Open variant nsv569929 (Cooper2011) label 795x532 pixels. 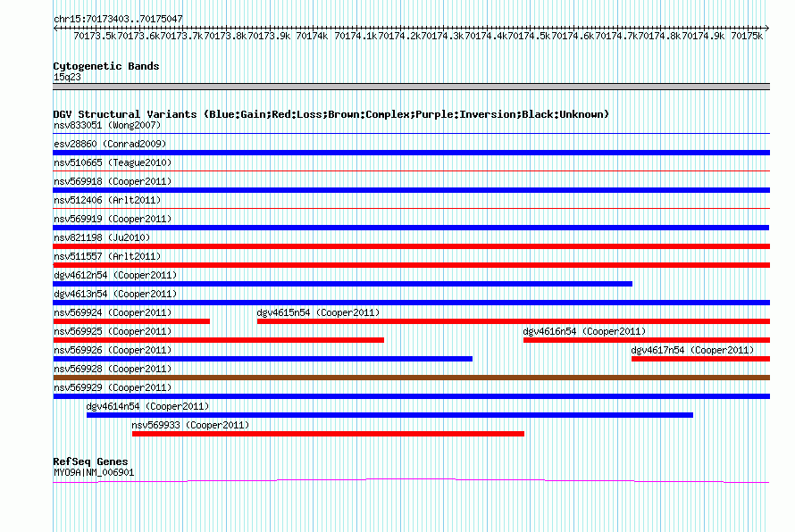pyautogui.click(x=113, y=387)
